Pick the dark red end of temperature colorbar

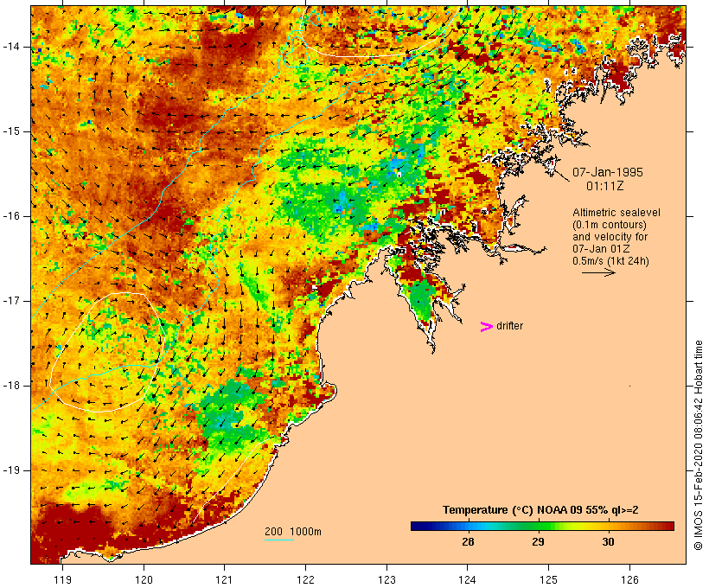point(669,525)
